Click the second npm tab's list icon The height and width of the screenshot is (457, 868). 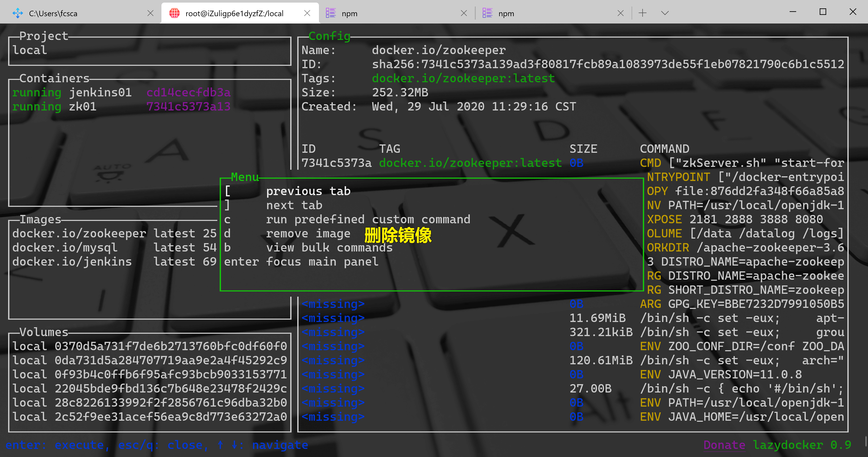487,13
